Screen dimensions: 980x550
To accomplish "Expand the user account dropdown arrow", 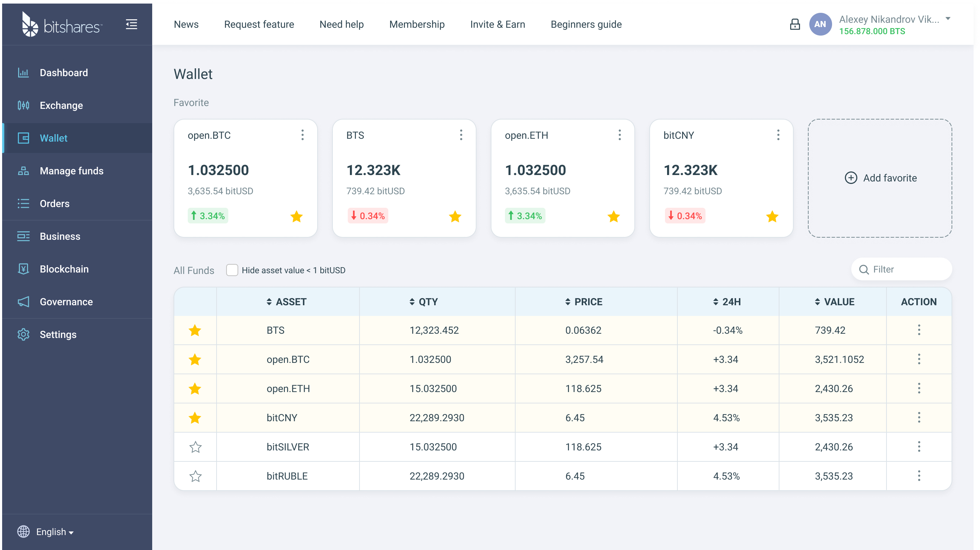I will (948, 18).
